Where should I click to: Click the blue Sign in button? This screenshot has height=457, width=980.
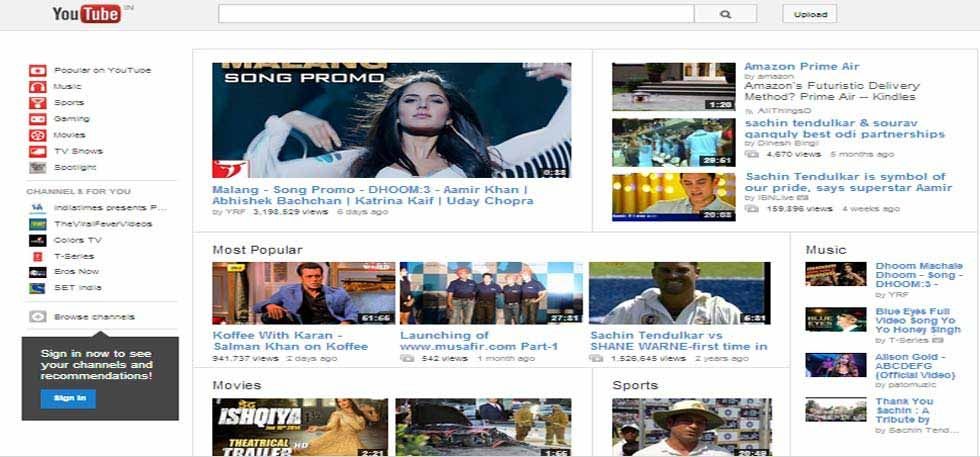68,398
